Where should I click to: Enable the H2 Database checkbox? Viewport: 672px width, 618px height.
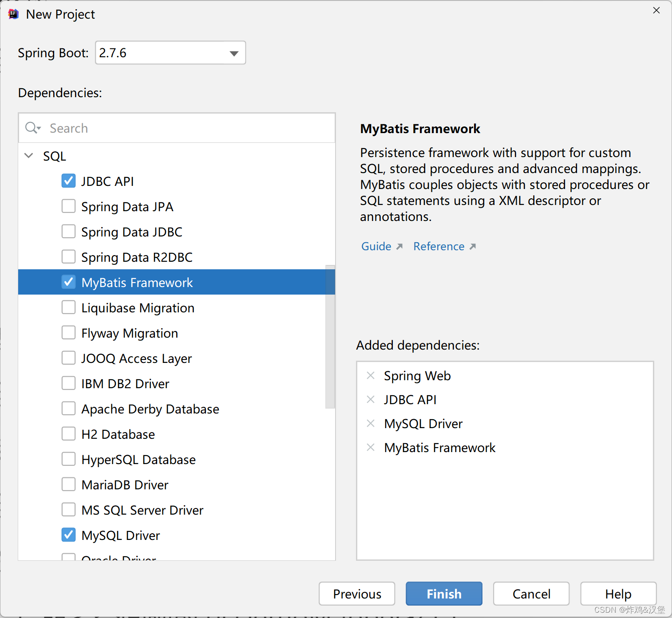(x=68, y=434)
